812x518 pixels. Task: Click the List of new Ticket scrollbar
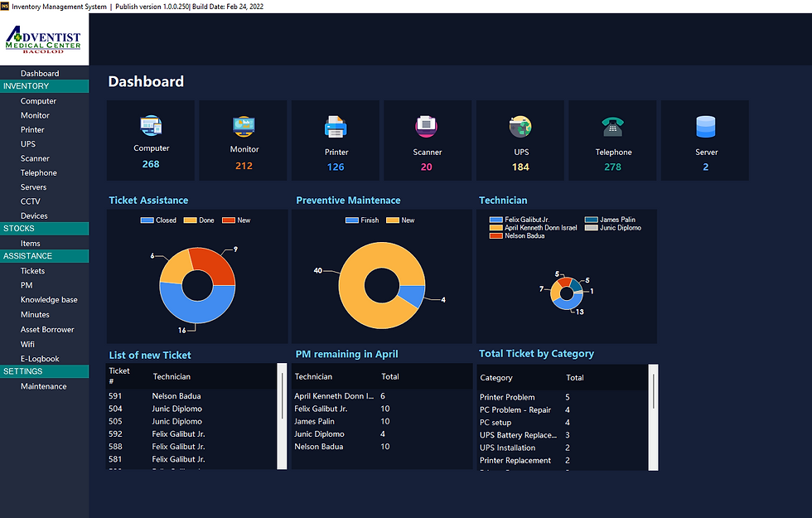tap(283, 416)
